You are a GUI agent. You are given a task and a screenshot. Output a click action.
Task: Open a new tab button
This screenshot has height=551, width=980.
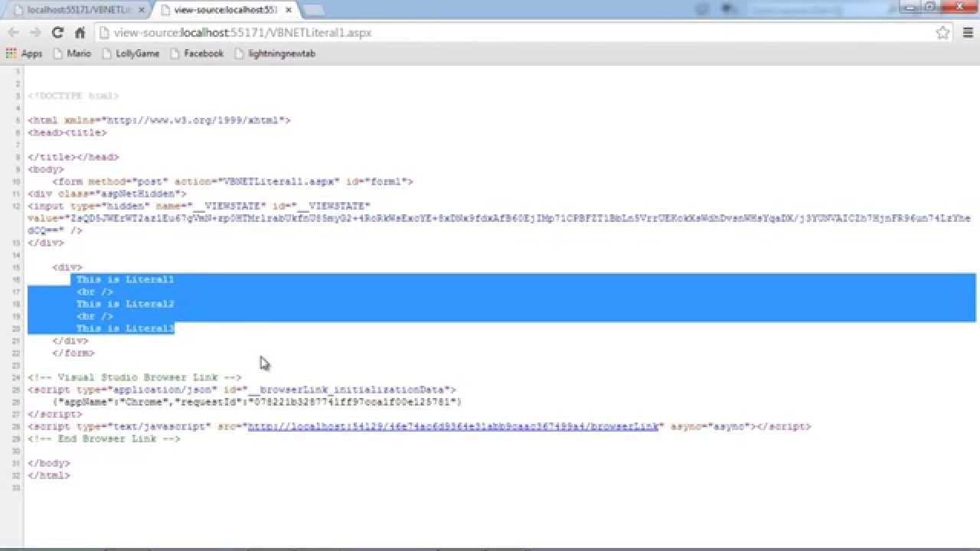click(313, 10)
